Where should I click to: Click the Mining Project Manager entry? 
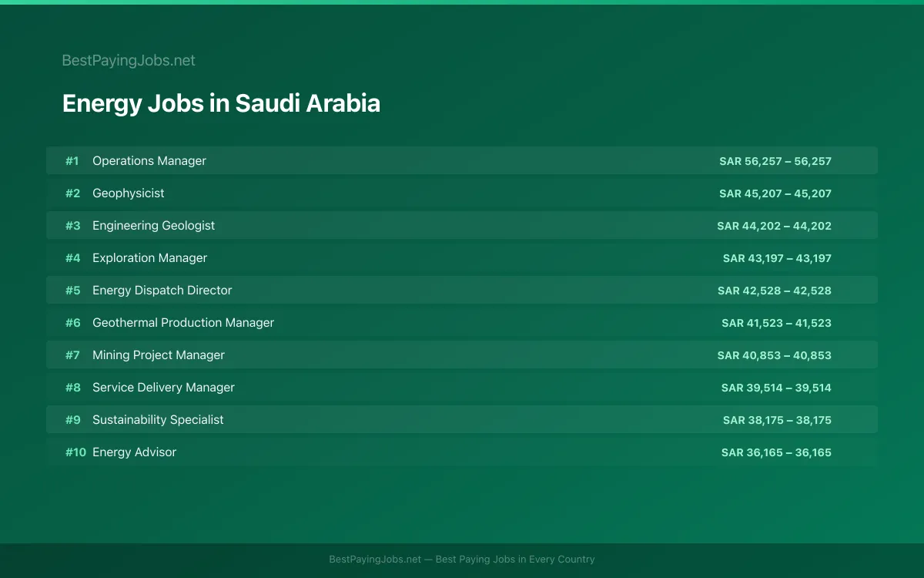[x=462, y=355]
